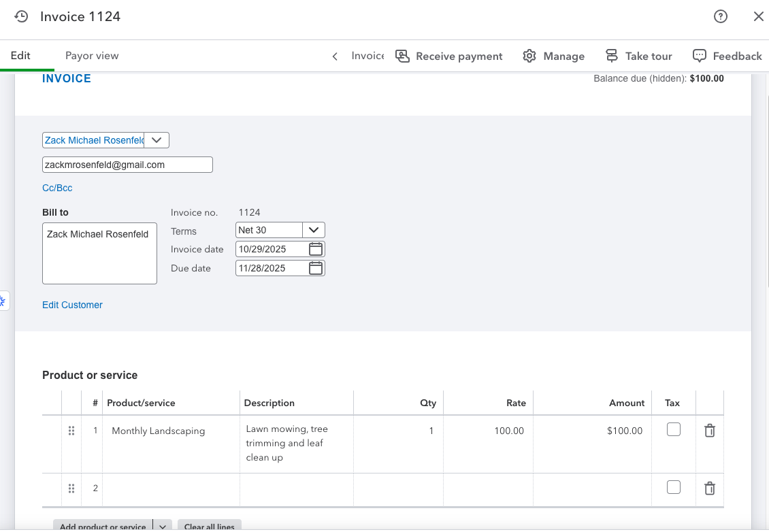The height and width of the screenshot is (532, 769).
Task: Grab drag handle of line 1
Action: 71,431
